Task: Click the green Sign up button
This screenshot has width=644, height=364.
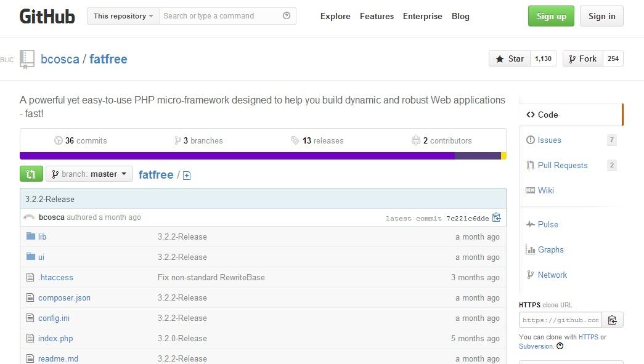Action: [551, 16]
